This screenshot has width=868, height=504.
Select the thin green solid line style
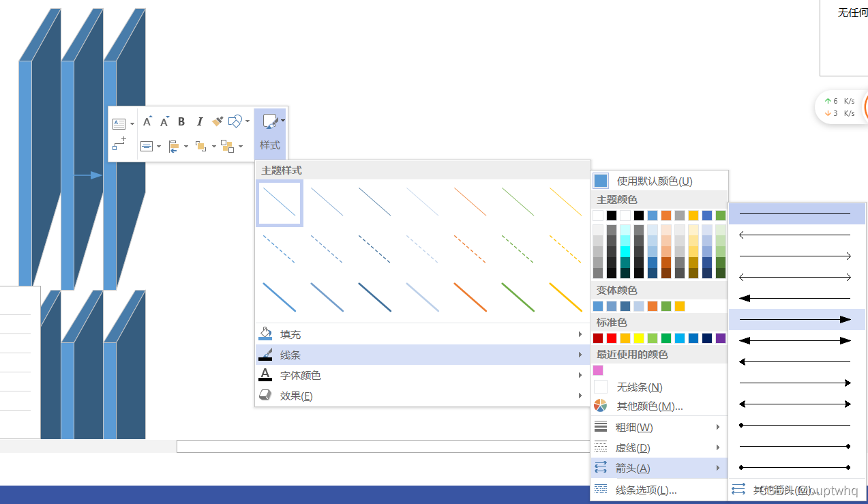(x=518, y=203)
